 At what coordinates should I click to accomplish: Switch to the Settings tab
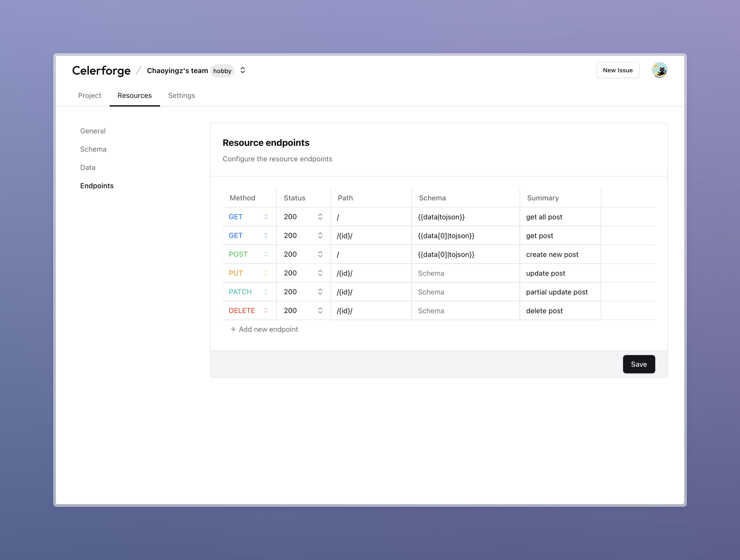[181, 96]
